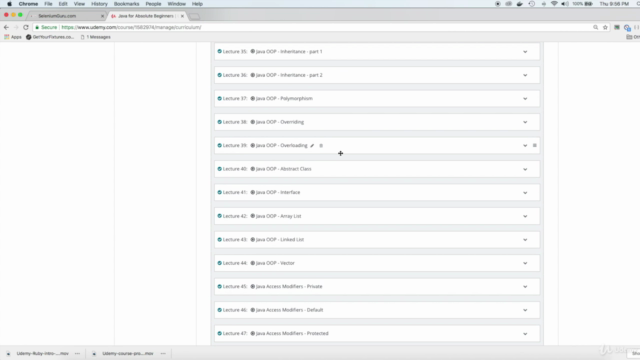Open the Chrome application menu

tap(28, 4)
